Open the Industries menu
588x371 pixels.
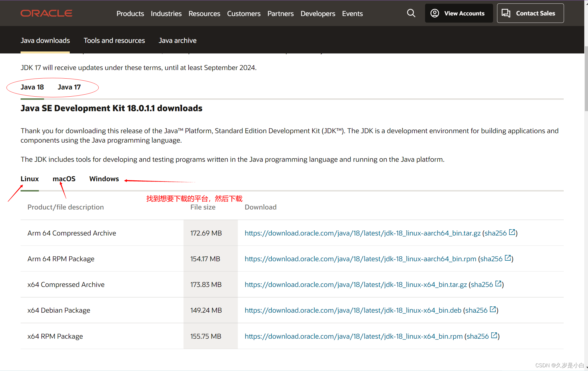point(166,13)
